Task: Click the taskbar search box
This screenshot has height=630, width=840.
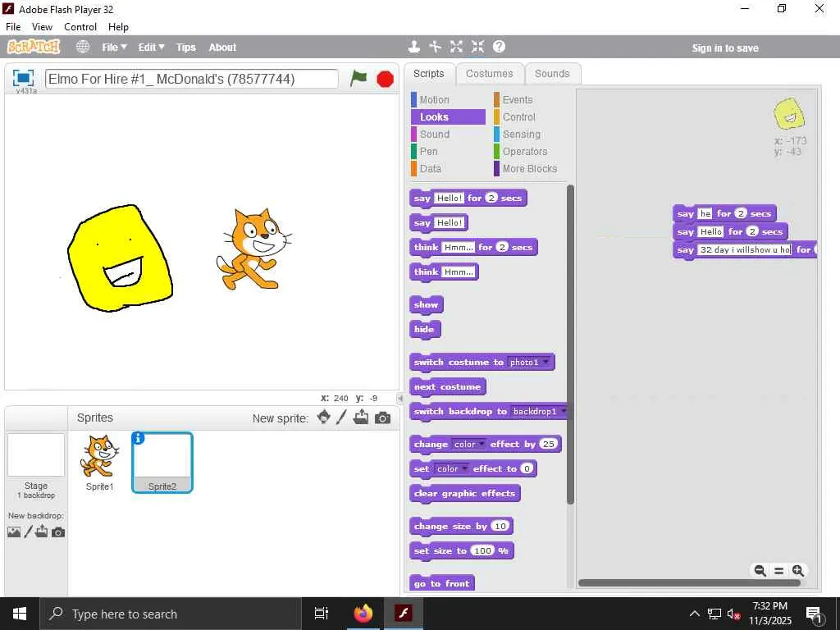Action: tap(171, 614)
